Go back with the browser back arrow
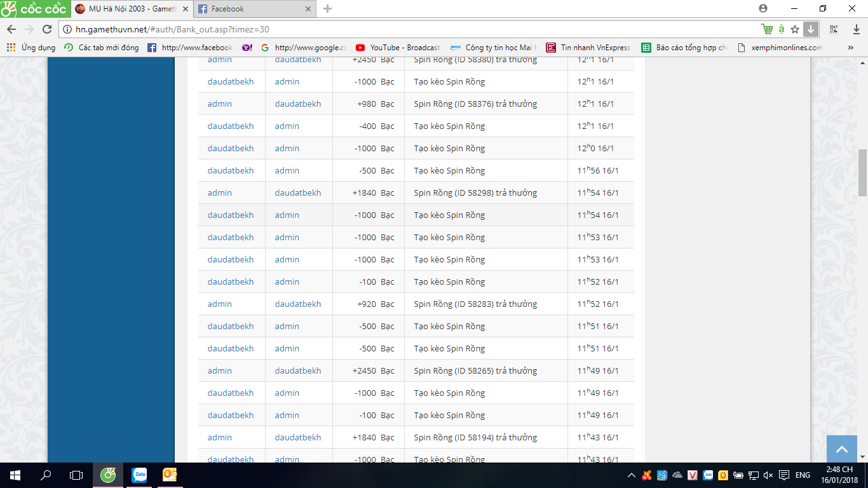 [11, 29]
